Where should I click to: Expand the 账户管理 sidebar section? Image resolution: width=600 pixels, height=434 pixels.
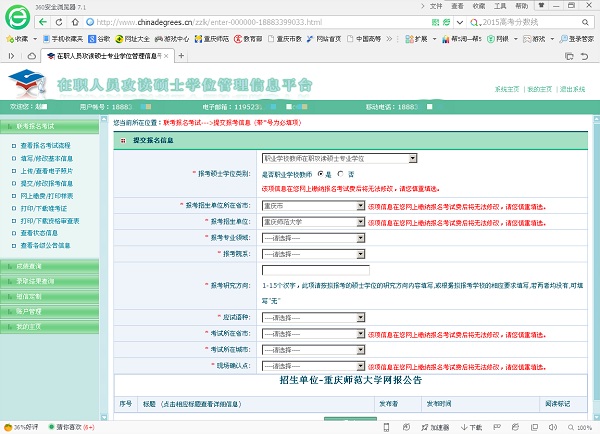tap(50, 312)
